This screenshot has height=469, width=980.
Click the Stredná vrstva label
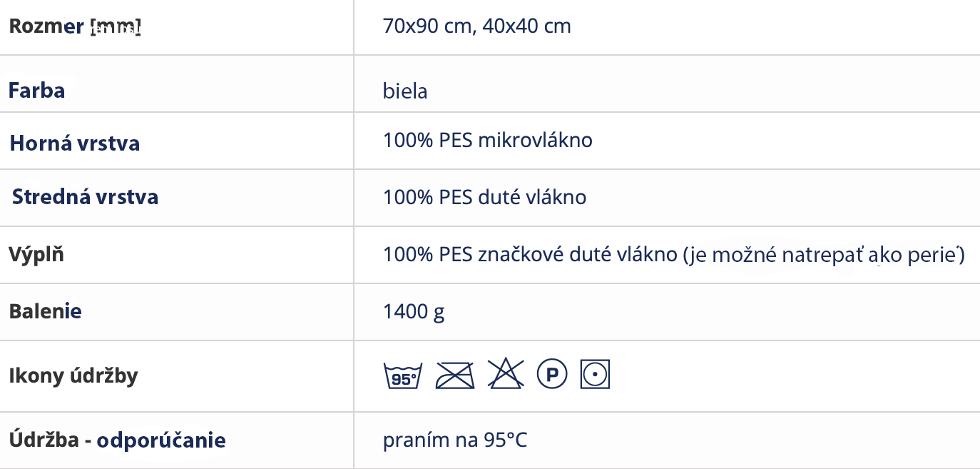click(x=85, y=196)
